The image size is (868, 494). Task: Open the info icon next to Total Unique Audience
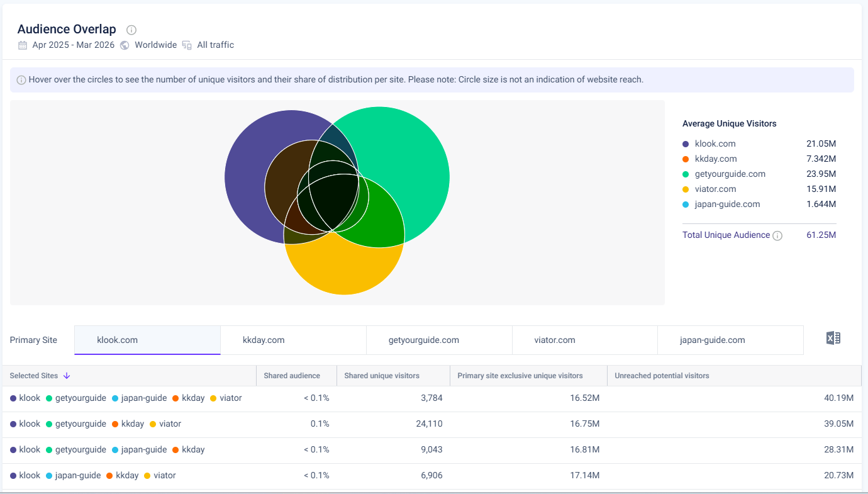point(777,235)
